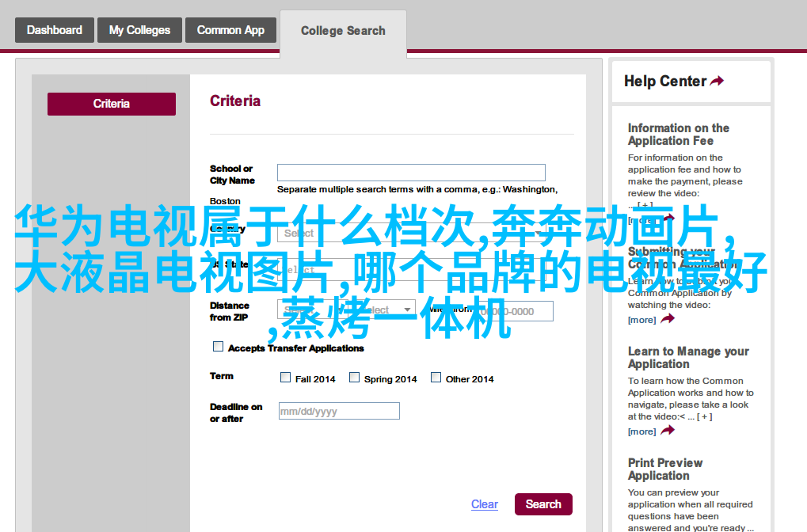807x532 pixels.
Task: Select the Print Preview Application heading
Action: [665, 469]
